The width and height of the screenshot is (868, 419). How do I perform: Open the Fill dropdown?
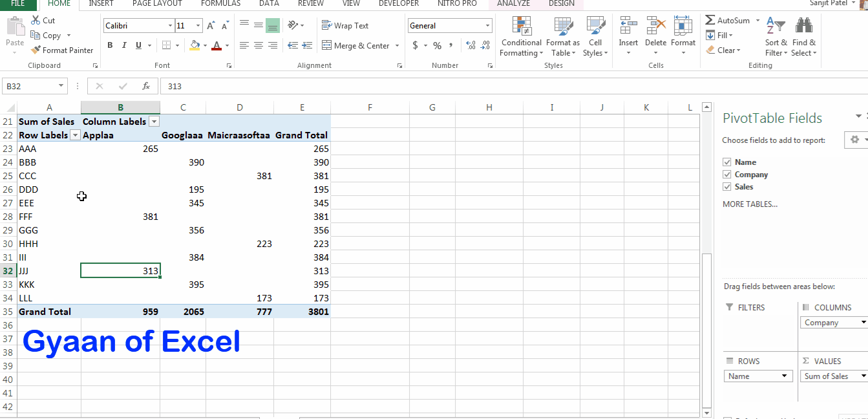[x=719, y=36]
